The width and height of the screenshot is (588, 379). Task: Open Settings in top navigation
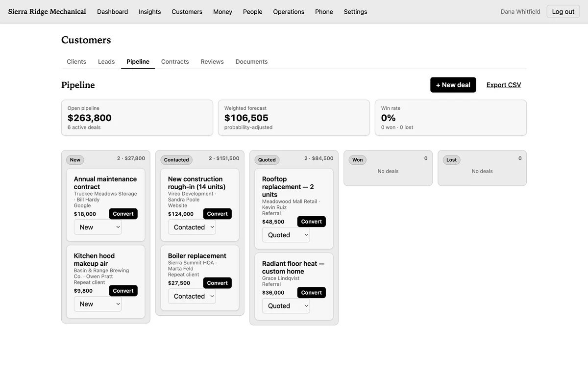355,12
